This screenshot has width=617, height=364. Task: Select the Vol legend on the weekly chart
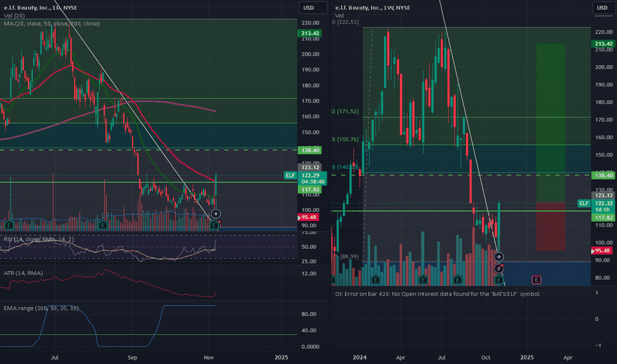point(339,16)
